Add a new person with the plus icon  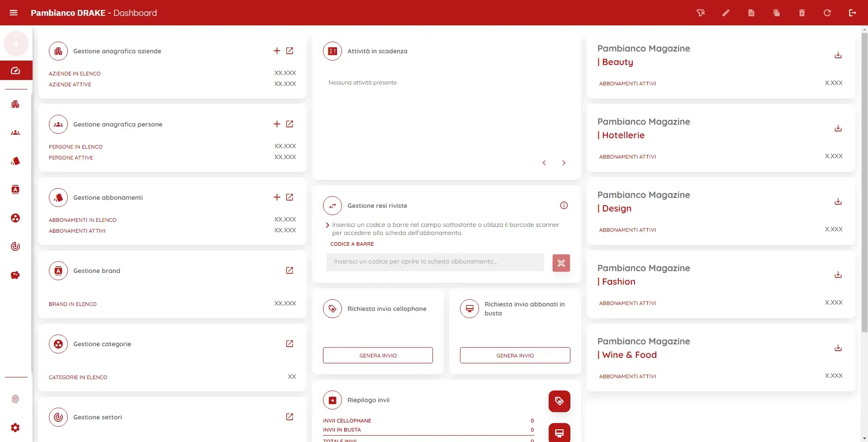[x=277, y=124]
